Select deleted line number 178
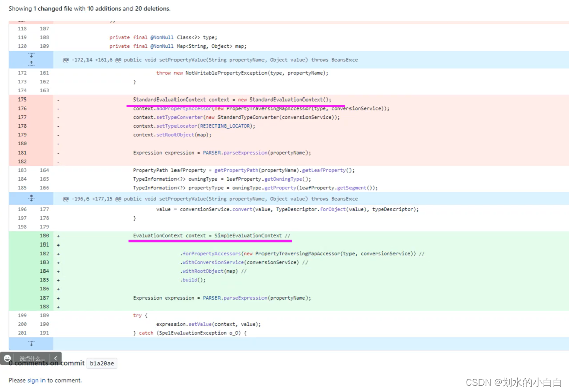This screenshot has height=392, width=569. click(22, 126)
